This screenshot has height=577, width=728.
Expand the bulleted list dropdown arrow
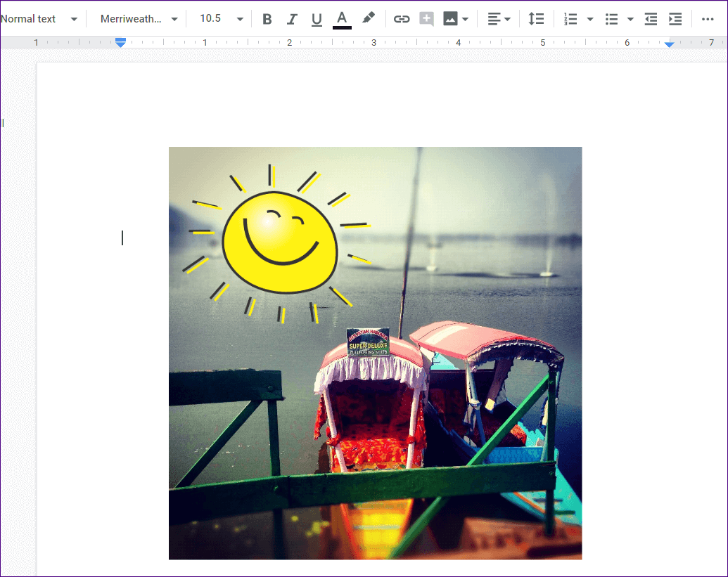[x=630, y=20]
